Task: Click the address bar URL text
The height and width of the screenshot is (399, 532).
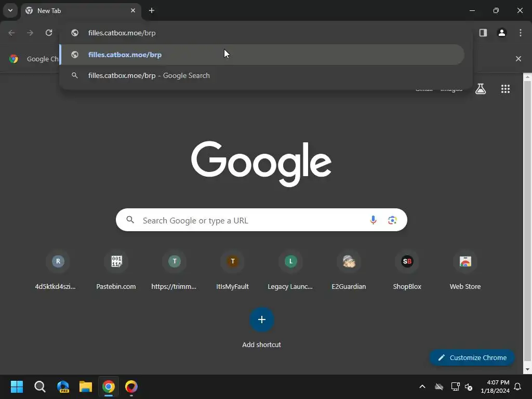Action: [122, 33]
